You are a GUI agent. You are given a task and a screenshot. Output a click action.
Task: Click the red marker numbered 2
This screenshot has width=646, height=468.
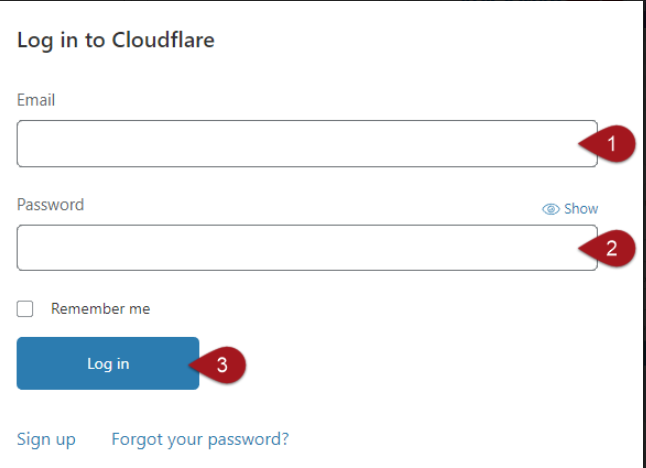611,248
